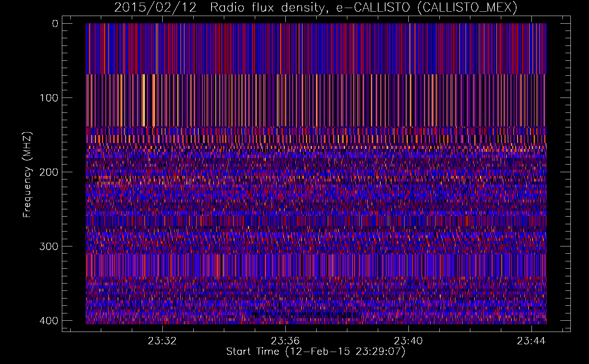Click the 200 frequency tick label

click(x=48, y=172)
